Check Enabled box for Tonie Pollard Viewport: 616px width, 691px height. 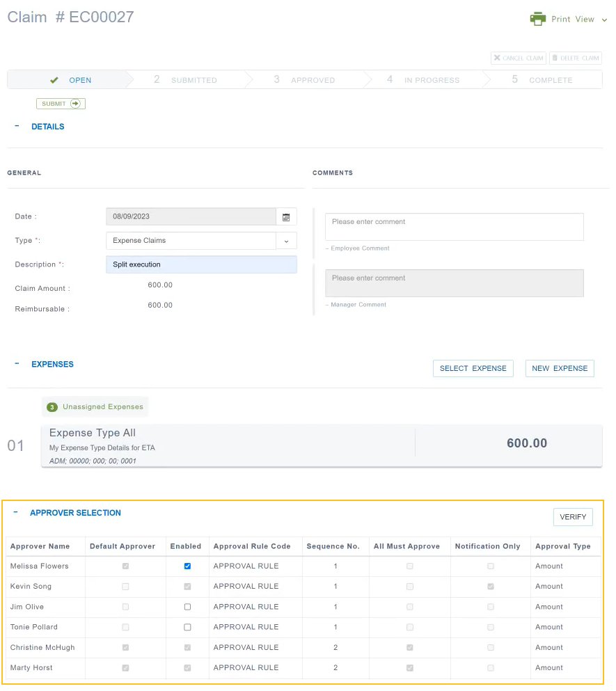(x=187, y=627)
